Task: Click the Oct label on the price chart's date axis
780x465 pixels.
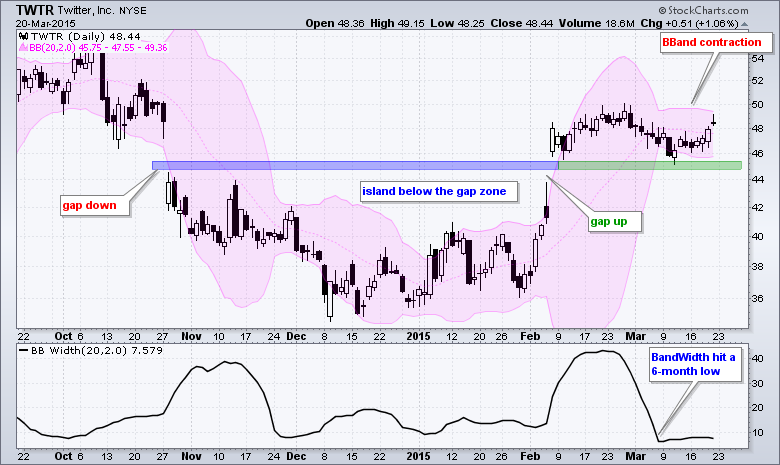Action: pos(63,336)
